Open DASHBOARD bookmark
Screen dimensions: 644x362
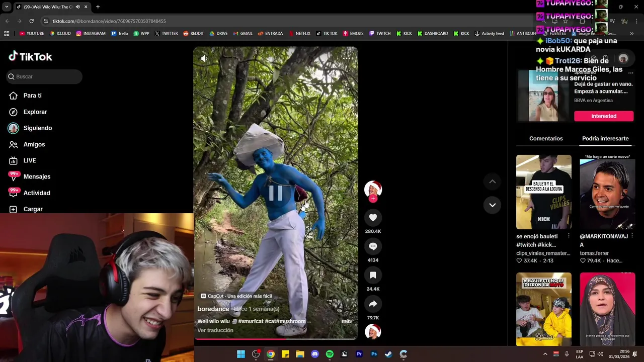tap(433, 34)
